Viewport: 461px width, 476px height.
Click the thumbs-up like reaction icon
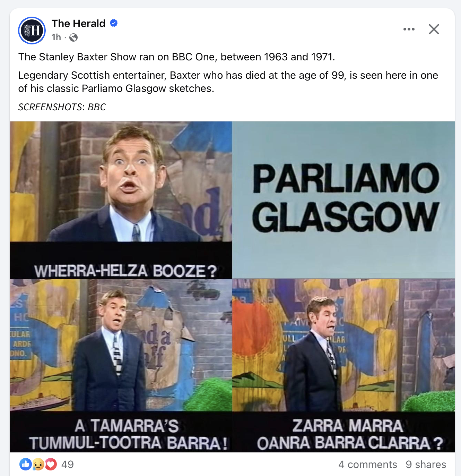pyautogui.click(x=26, y=464)
